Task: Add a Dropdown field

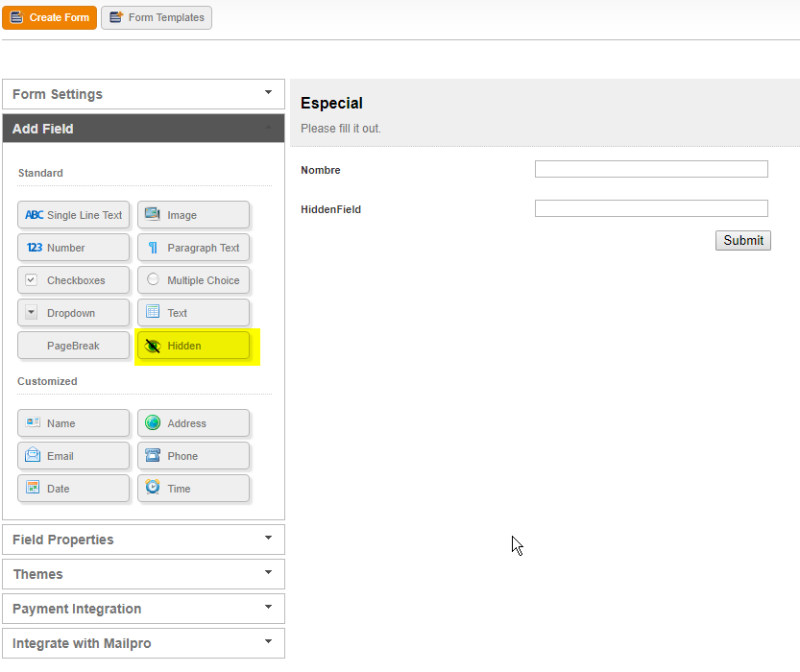Action: coord(73,313)
